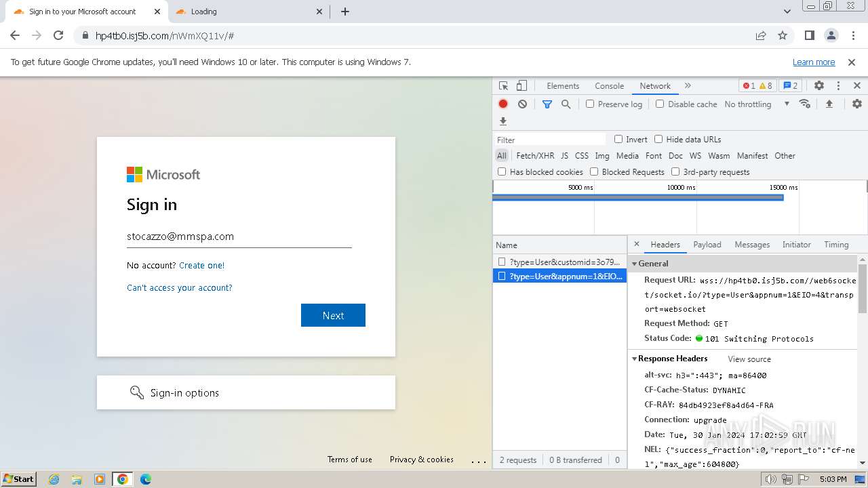Screen dimensions: 868x488
Task: Share this page icon
Action: (761, 35)
